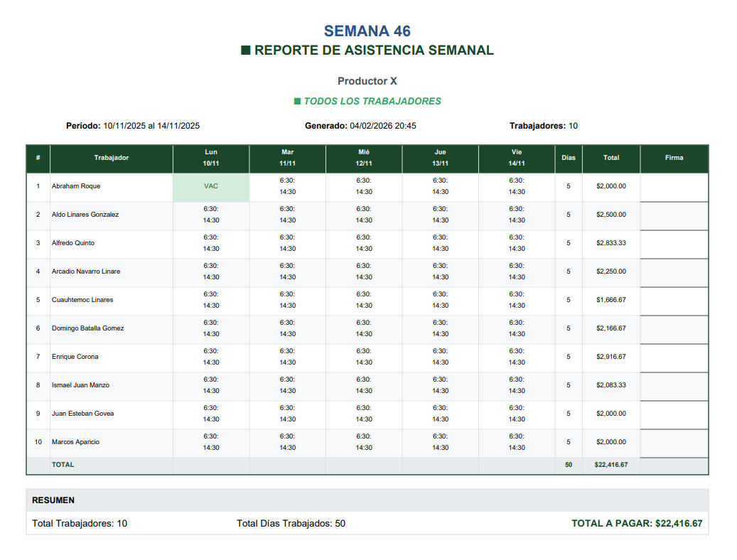Image resolution: width=737 pixels, height=560 pixels.
Task: Click the Mié 12/11 column header
Action: (364, 158)
